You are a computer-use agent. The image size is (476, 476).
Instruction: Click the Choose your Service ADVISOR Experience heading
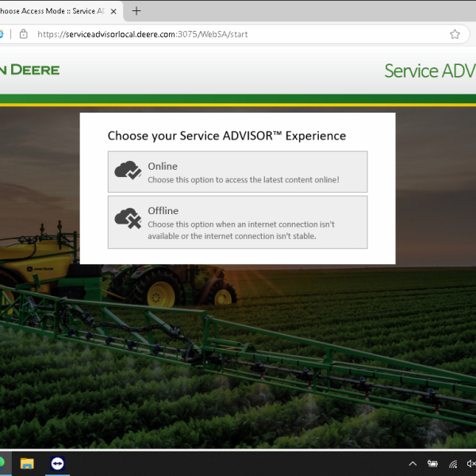click(227, 136)
